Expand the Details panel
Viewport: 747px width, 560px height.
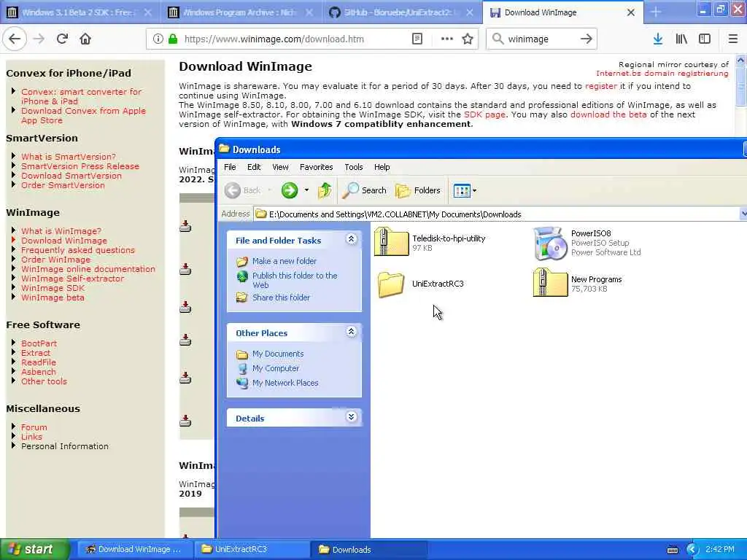(351, 417)
